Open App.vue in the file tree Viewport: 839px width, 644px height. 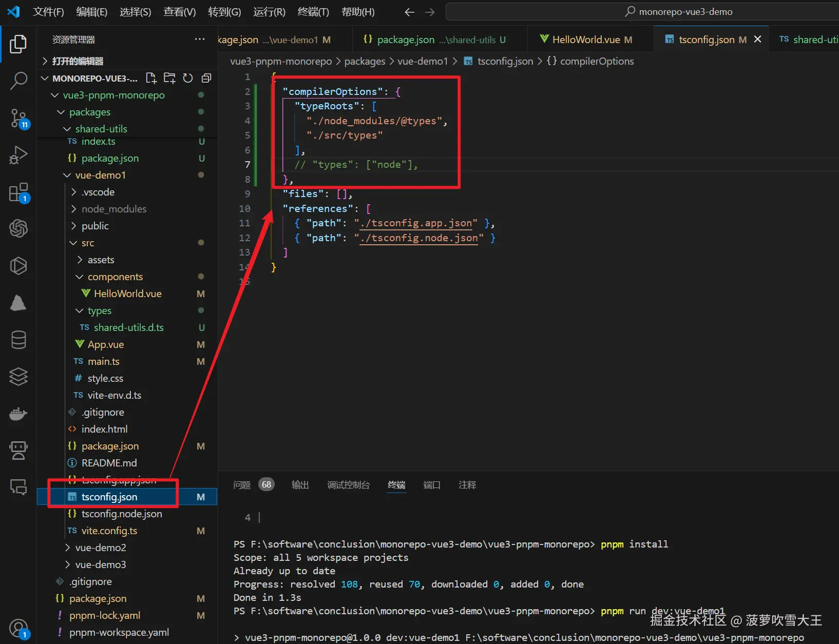pos(127,344)
